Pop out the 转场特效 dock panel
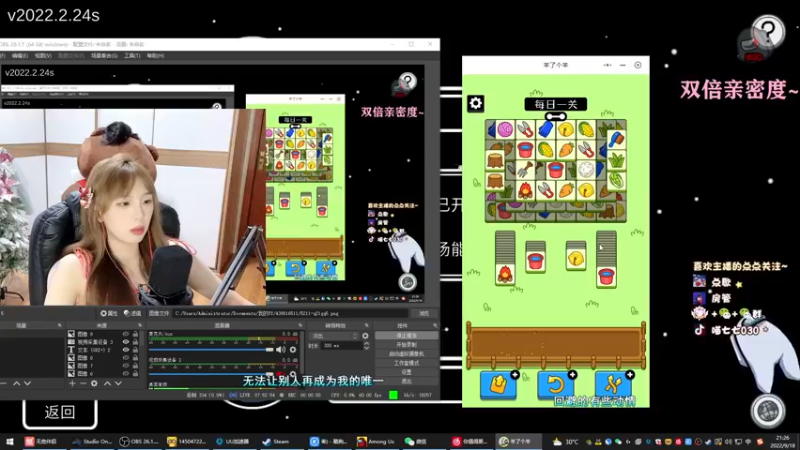Image resolution: width=800 pixels, height=450 pixels. 366,326
